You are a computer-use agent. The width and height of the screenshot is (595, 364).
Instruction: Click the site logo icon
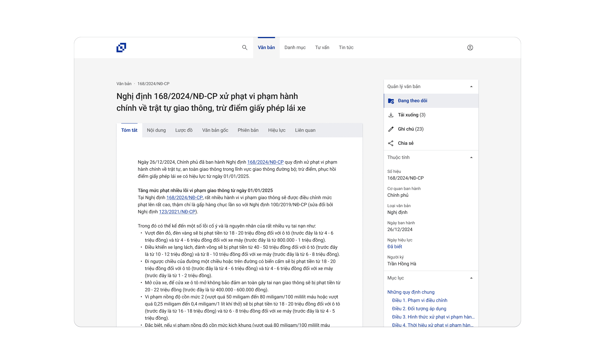(x=121, y=48)
